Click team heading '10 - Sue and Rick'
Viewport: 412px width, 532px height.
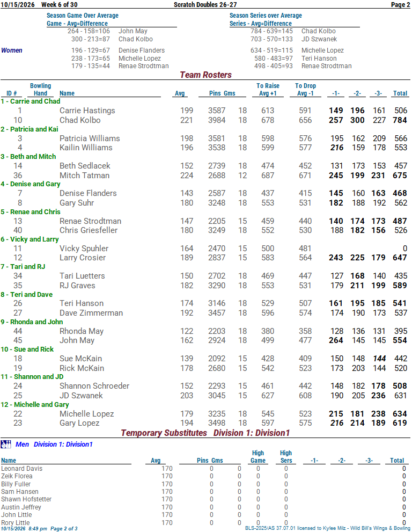click(x=27, y=349)
